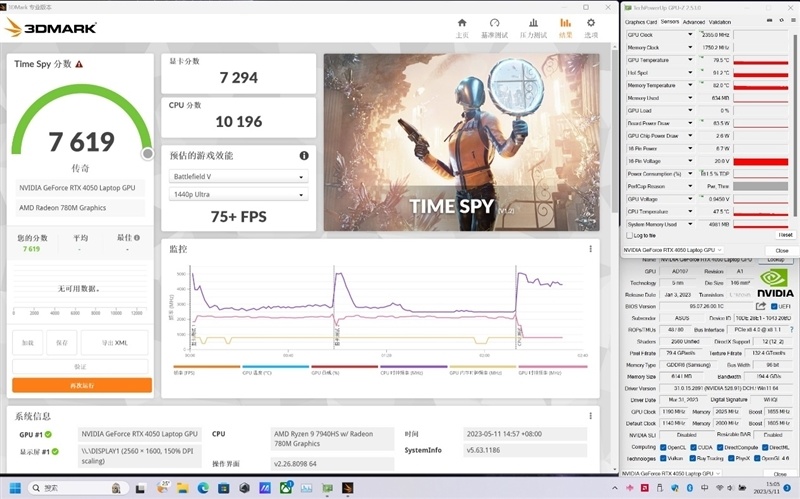The image size is (800, 499).
Task: Toggle Vulkan checkbox
Action: [x=663, y=458]
